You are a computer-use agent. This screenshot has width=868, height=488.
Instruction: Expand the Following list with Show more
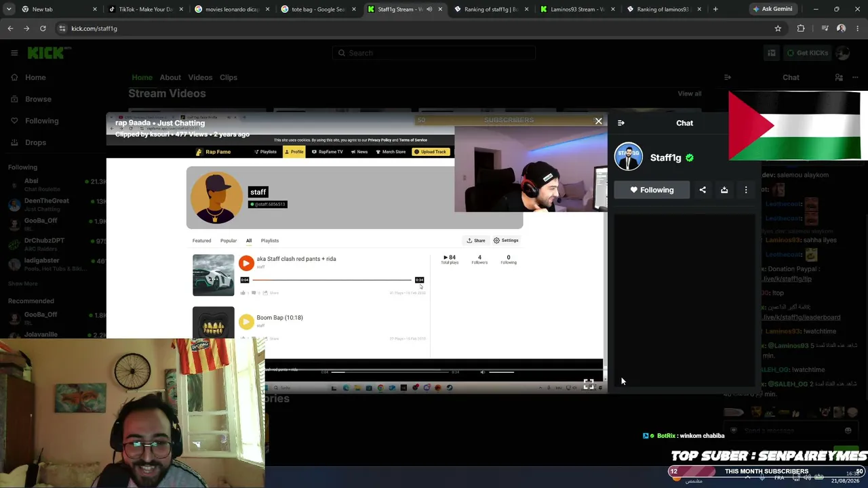click(x=23, y=283)
